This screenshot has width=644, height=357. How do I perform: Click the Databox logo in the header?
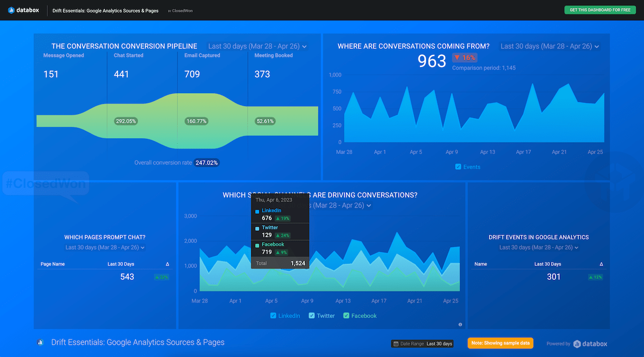click(24, 10)
